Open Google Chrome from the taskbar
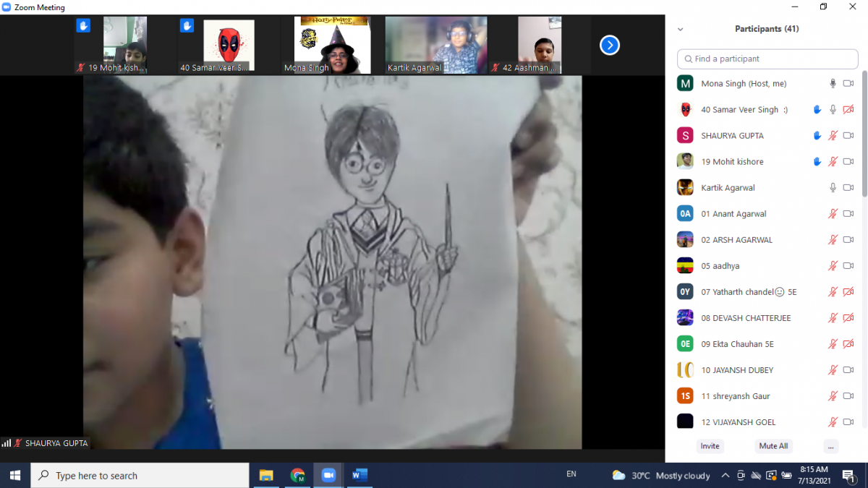The height and width of the screenshot is (488, 868). tap(297, 475)
